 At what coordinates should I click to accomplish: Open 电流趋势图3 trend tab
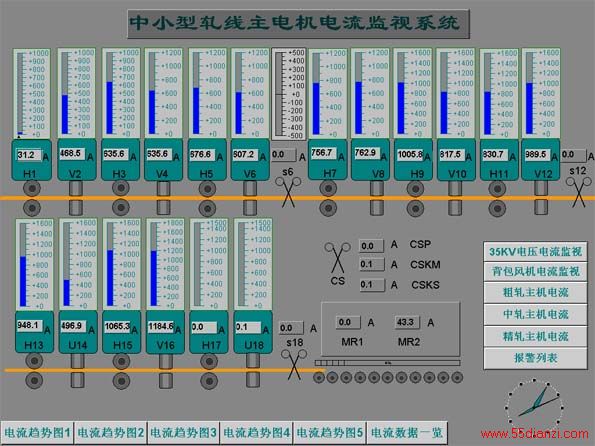[x=183, y=432]
